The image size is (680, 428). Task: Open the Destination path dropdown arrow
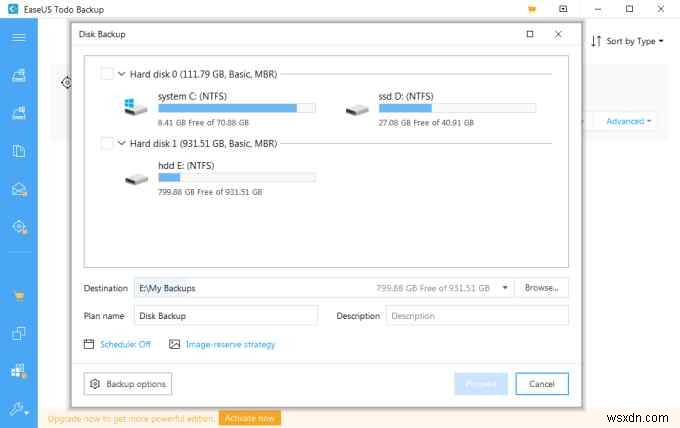(x=505, y=288)
